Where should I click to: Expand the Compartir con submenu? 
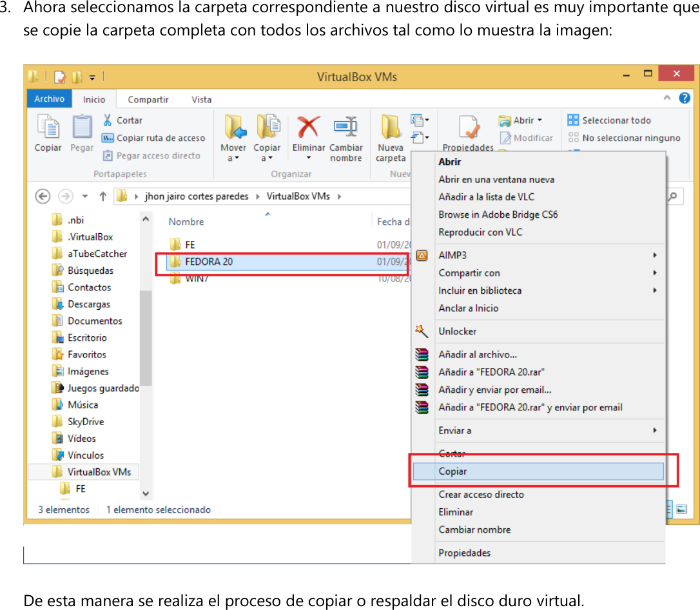tap(538, 272)
